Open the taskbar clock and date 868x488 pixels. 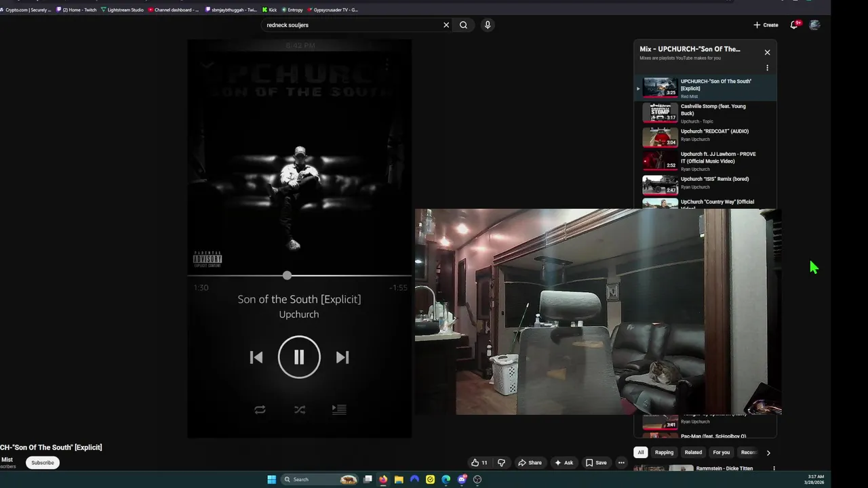tap(814, 479)
